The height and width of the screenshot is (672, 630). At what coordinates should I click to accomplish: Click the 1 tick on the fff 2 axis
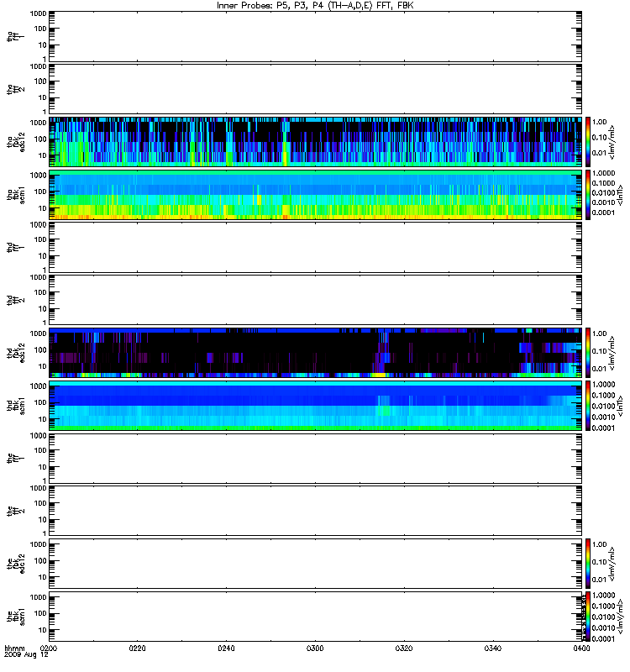[45, 533]
